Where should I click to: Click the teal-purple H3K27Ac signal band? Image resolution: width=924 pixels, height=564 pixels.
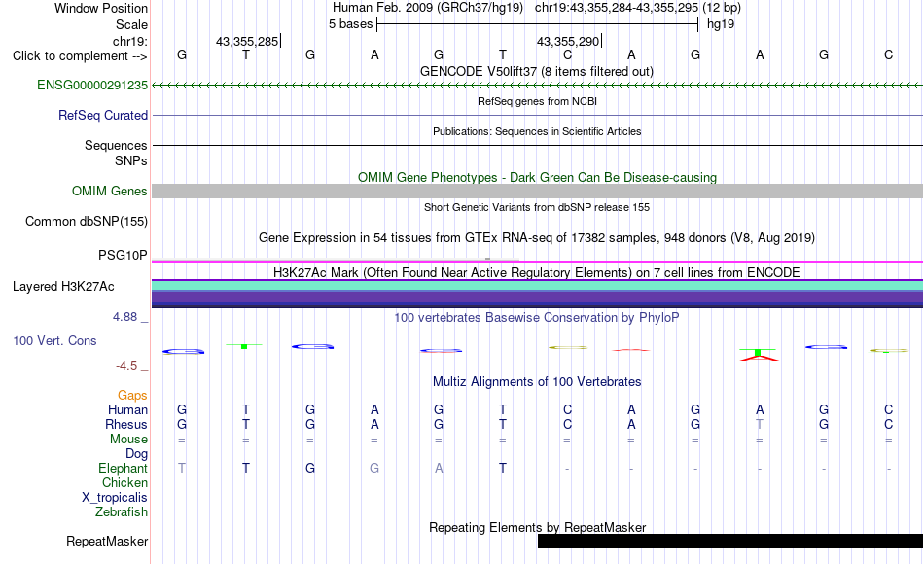[x=537, y=294]
